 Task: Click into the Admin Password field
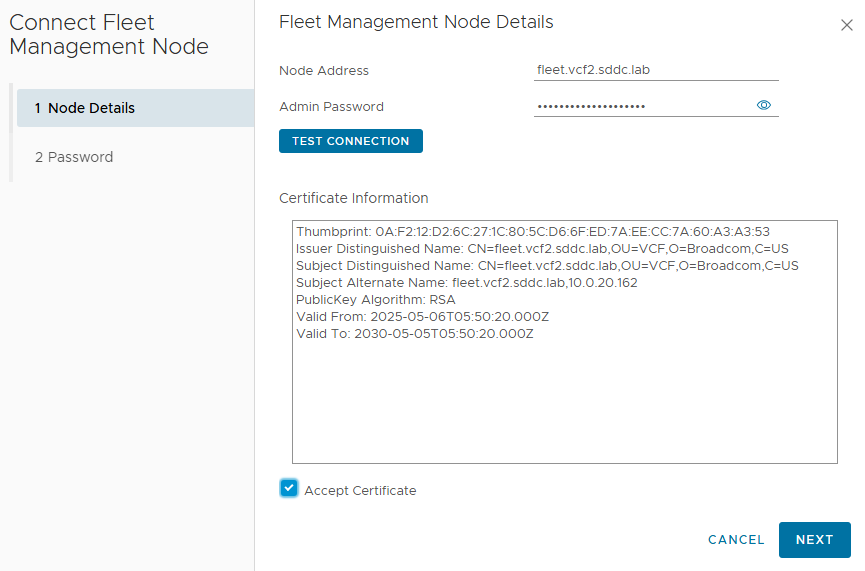click(x=640, y=106)
